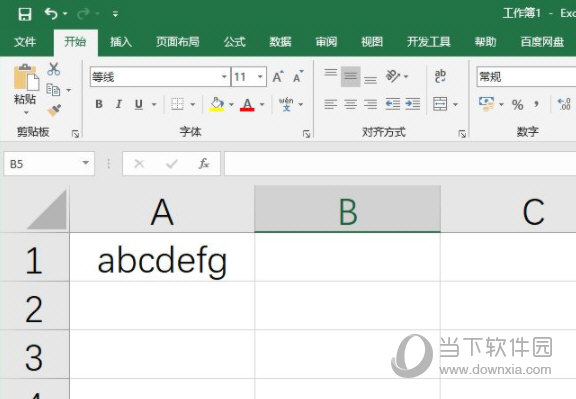Screen dimensions: 576x399
Task: Open the 对齐方式 dialog launcher
Action: pos(462,134)
